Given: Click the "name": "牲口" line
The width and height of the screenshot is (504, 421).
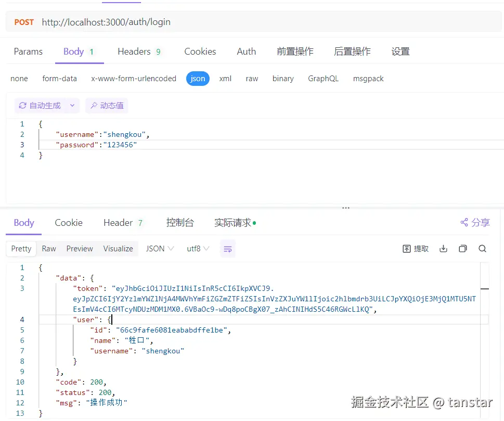Looking at the screenshot, I should [x=122, y=340].
